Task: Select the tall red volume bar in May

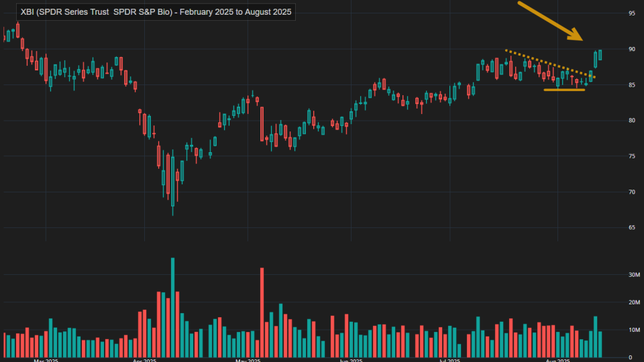Action: (x=262, y=312)
